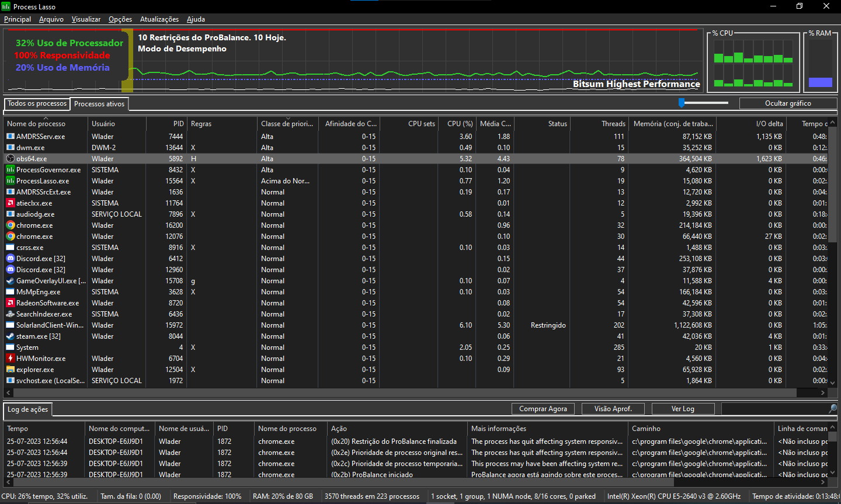Viewport: 841px width, 504px height.
Task: Click the Ver Log button
Action: (683, 409)
